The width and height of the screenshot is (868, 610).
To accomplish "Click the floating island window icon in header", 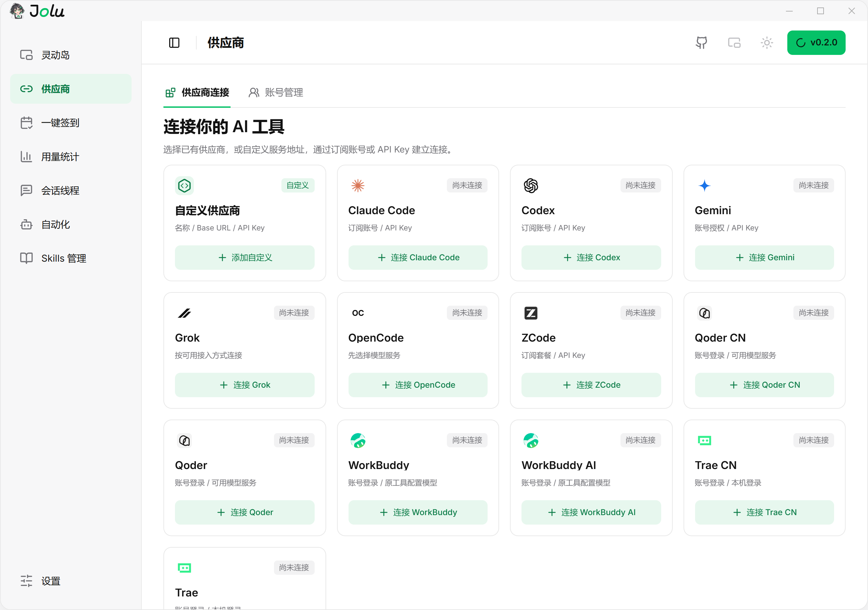I will point(734,43).
